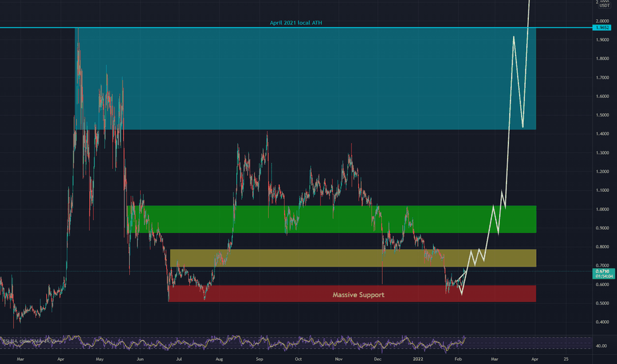Click the Nov label on time axis

(339, 359)
